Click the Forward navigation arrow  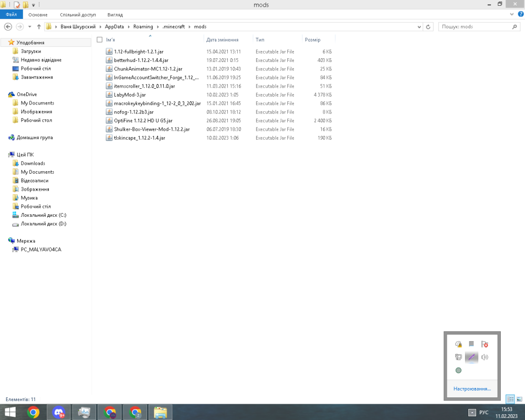[x=20, y=27]
